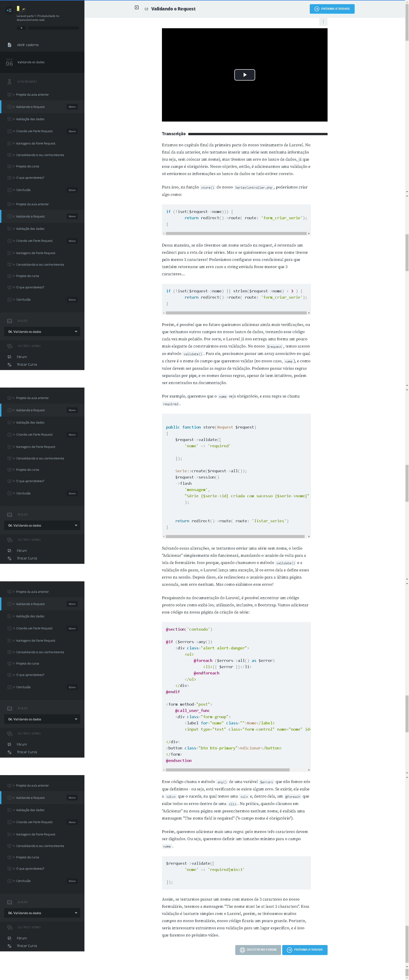Viewport: 409px width, 980px height.
Task: Click the Transcrição heading above the text
Action: pyautogui.click(x=174, y=134)
